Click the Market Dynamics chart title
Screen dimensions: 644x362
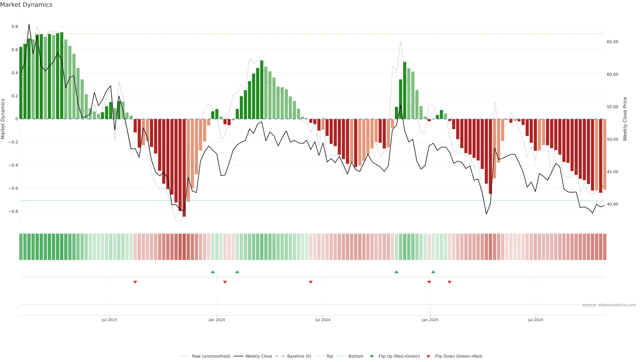pos(26,5)
